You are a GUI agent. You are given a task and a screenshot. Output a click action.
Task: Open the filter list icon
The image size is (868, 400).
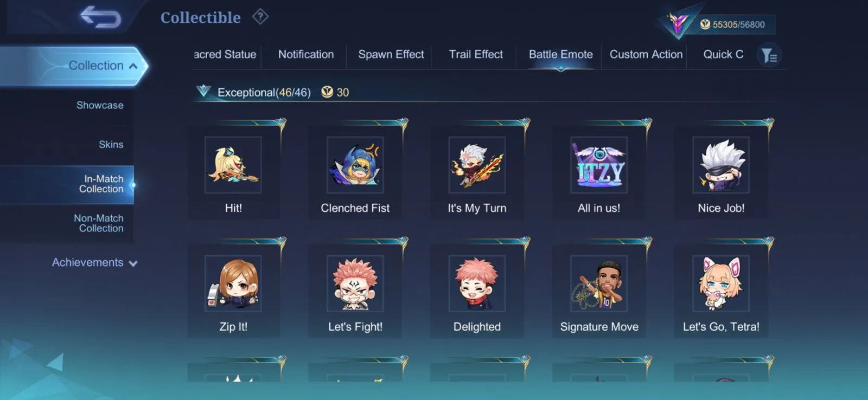(769, 55)
